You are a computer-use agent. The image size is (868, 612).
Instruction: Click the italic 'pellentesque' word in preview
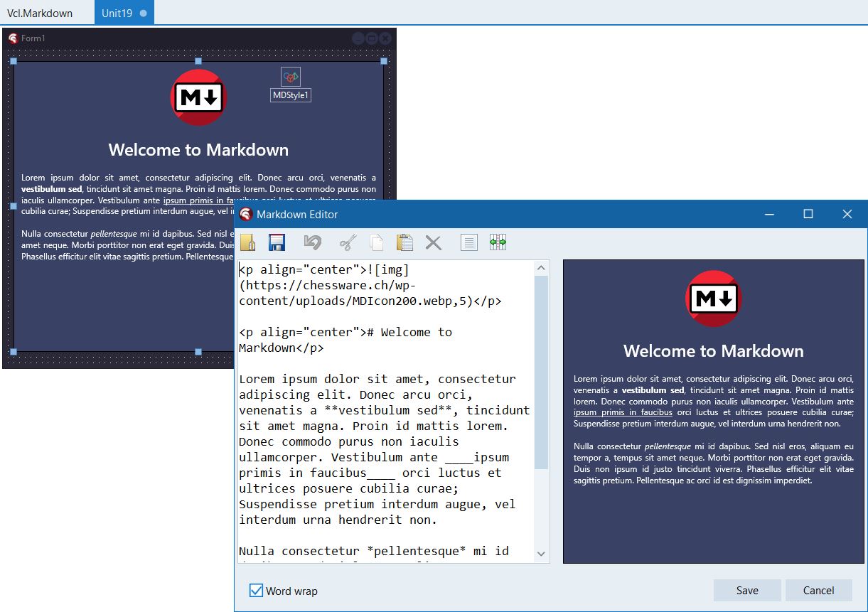coord(668,446)
